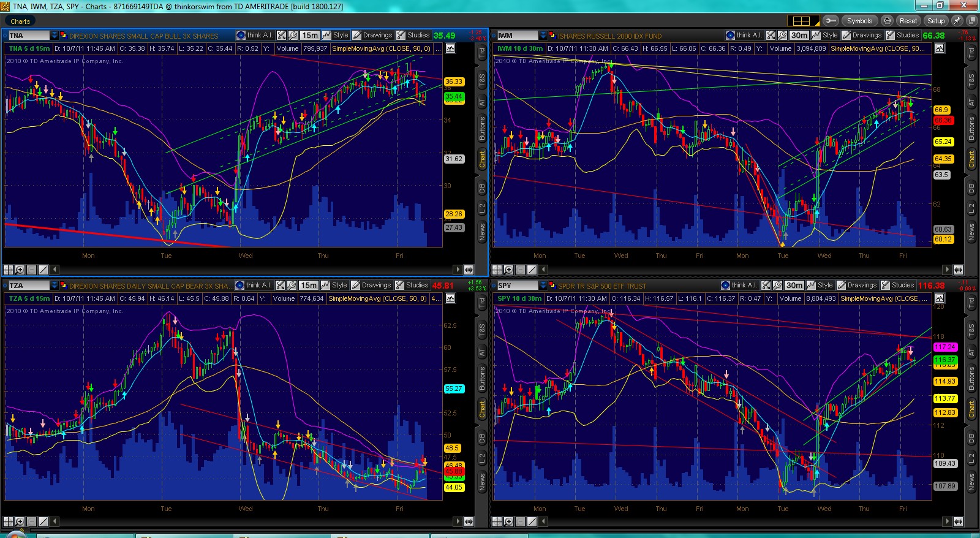Click the SPY symbol input field
The image size is (980, 538).
[x=518, y=286]
